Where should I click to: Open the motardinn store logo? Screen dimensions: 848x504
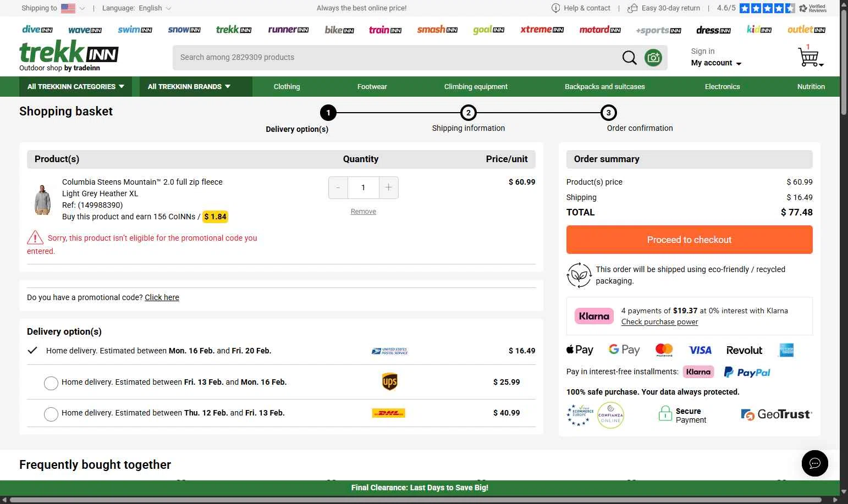pyautogui.click(x=600, y=30)
